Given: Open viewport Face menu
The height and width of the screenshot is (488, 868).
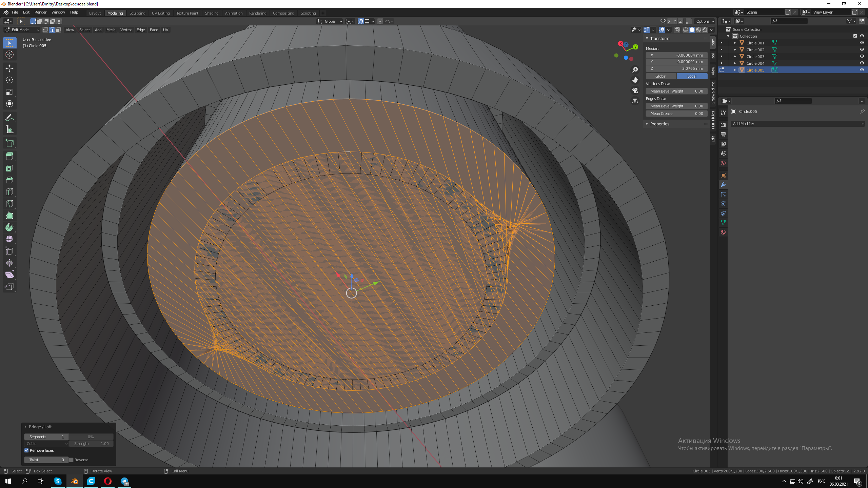Looking at the screenshot, I should (154, 30).
